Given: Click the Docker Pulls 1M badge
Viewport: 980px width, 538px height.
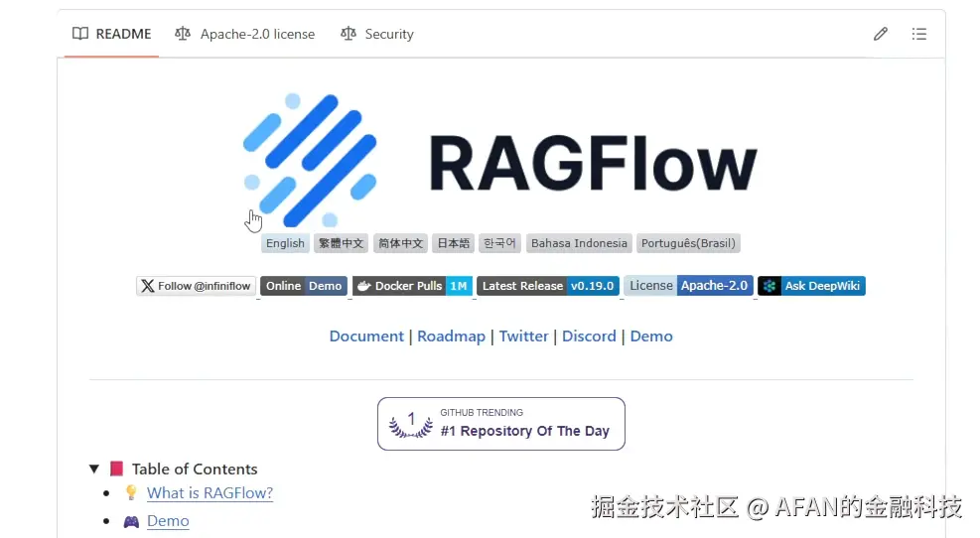Looking at the screenshot, I should tap(412, 286).
